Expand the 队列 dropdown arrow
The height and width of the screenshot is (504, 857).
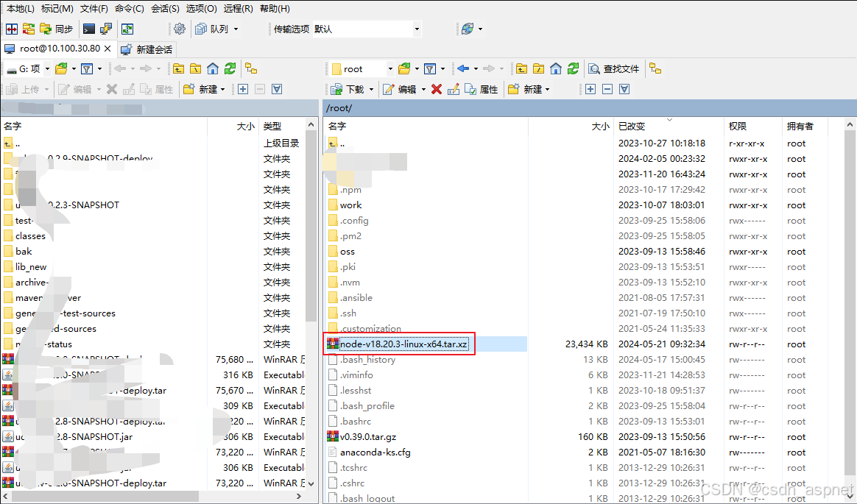pyautogui.click(x=236, y=29)
